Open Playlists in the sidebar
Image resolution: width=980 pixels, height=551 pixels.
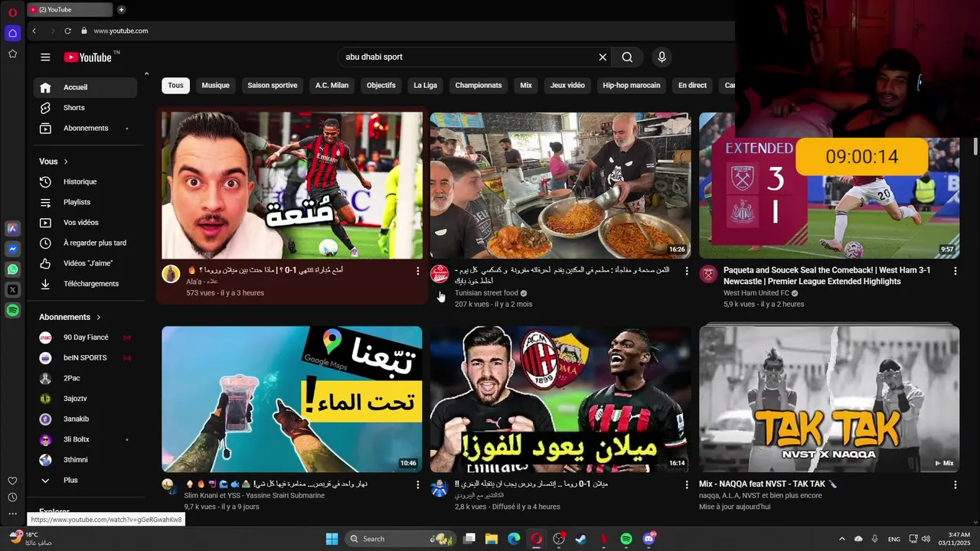pyautogui.click(x=85, y=202)
